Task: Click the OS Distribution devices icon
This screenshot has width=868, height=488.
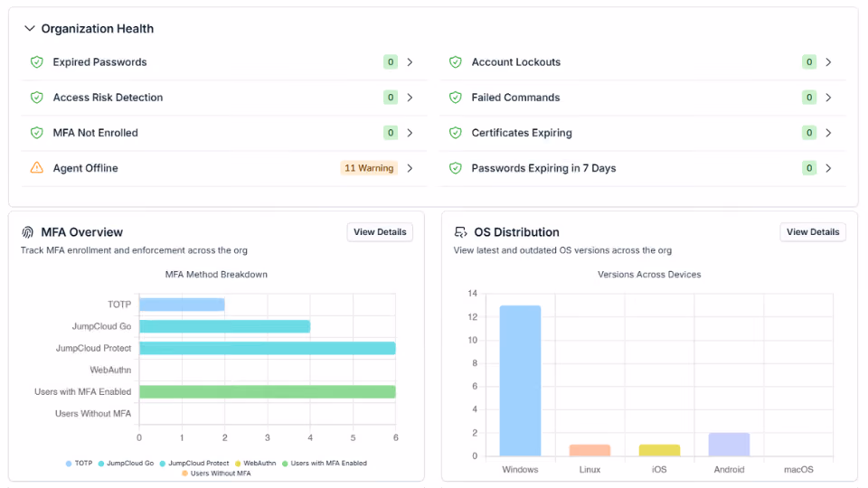Action: coord(460,232)
